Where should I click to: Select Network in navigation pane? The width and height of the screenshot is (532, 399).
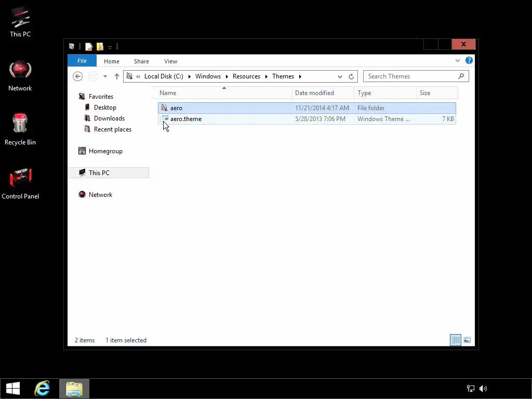[100, 195]
